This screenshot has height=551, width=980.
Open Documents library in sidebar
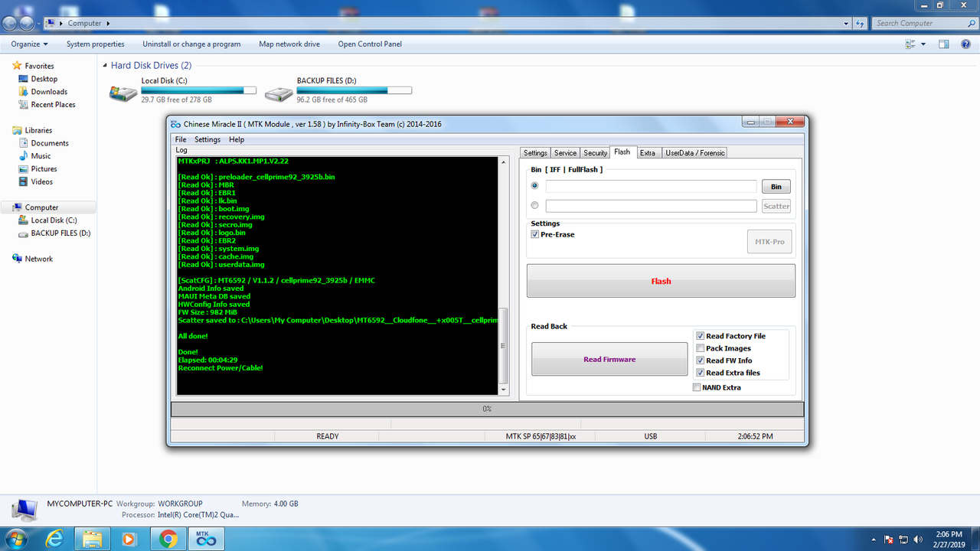tap(49, 143)
